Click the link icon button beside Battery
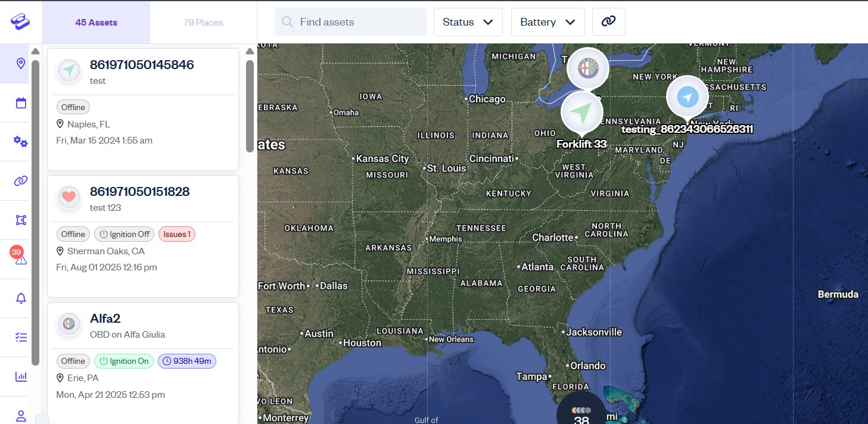 tap(608, 21)
